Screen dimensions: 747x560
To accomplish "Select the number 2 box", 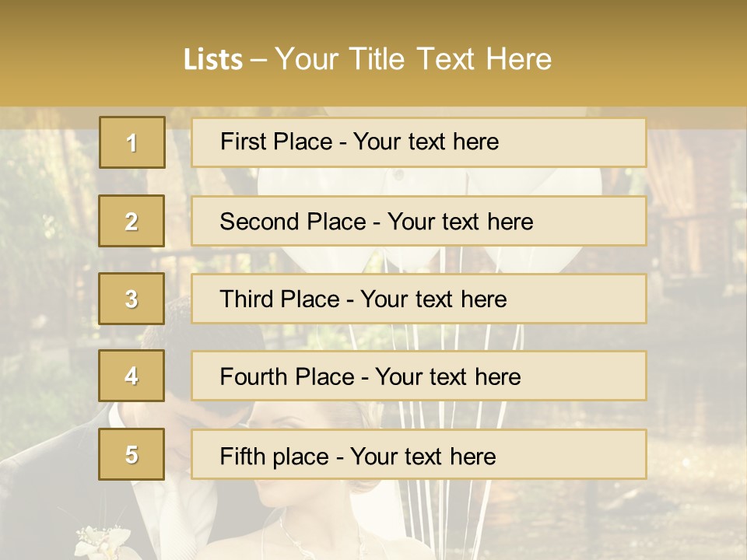I will pyautogui.click(x=132, y=221).
